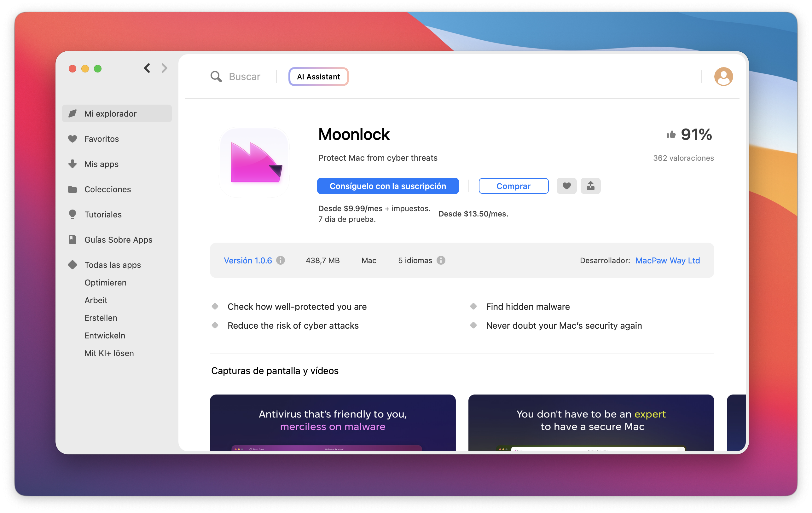Open Mi explorador in the sidebar

(117, 113)
